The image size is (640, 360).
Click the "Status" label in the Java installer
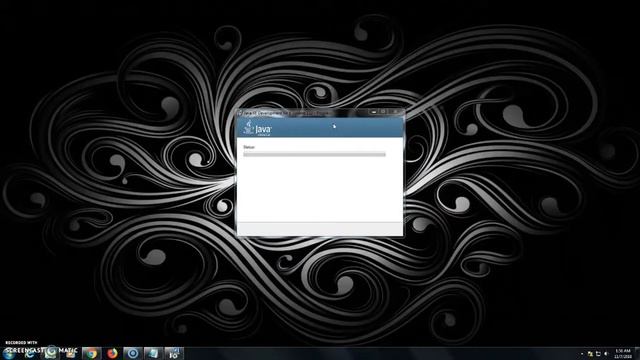[x=249, y=147]
